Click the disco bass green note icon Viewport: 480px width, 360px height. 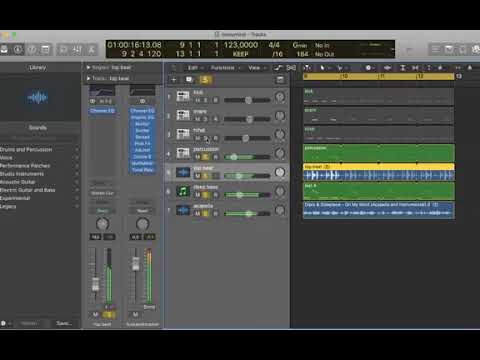[183, 191]
